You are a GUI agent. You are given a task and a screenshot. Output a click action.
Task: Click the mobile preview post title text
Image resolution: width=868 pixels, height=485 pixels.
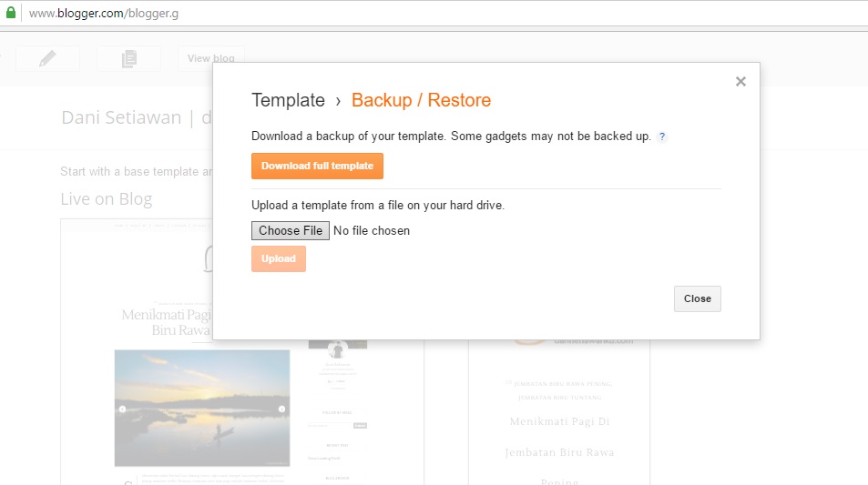pos(559,450)
